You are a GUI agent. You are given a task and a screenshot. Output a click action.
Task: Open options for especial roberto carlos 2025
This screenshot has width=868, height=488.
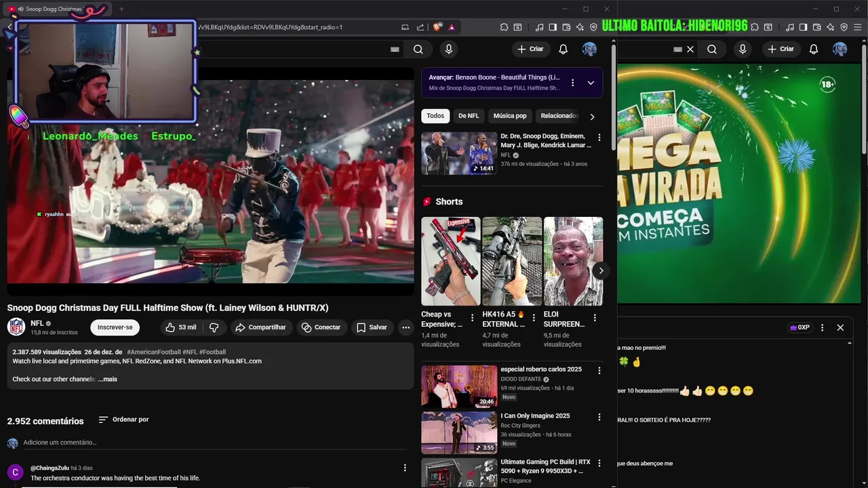[x=599, y=371]
